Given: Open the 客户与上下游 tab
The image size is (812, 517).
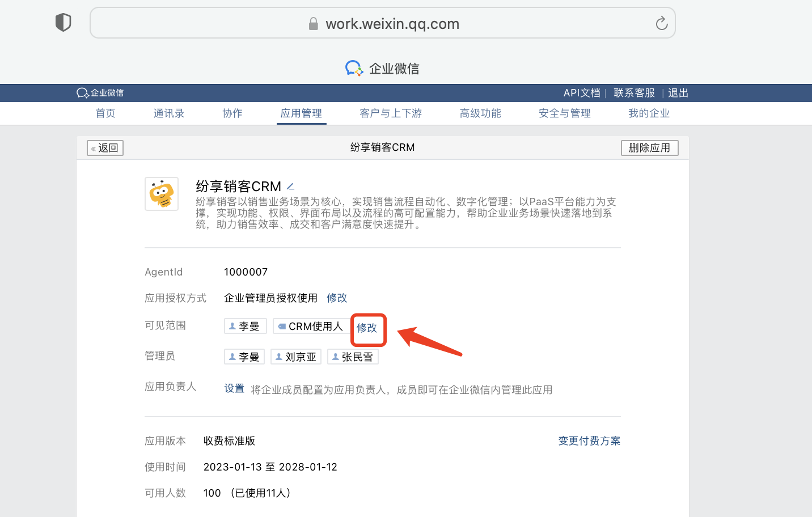Looking at the screenshot, I should tap(391, 113).
